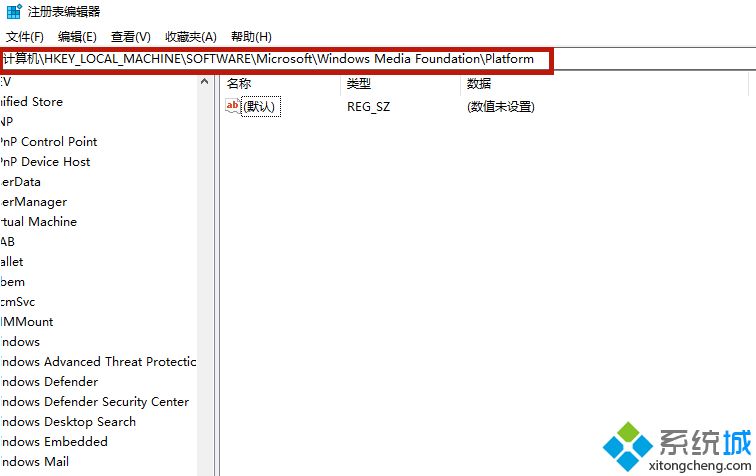The width and height of the screenshot is (756, 476).
Task: Open the 文件(F) menu
Action: coord(25,37)
